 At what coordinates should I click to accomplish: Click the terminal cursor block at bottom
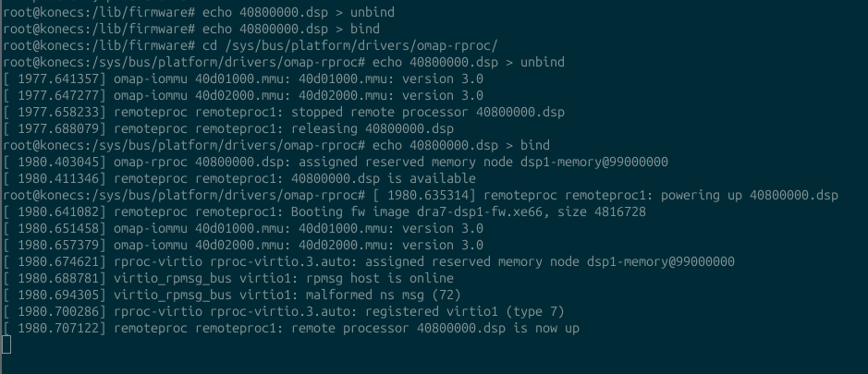pyautogui.click(x=6, y=344)
